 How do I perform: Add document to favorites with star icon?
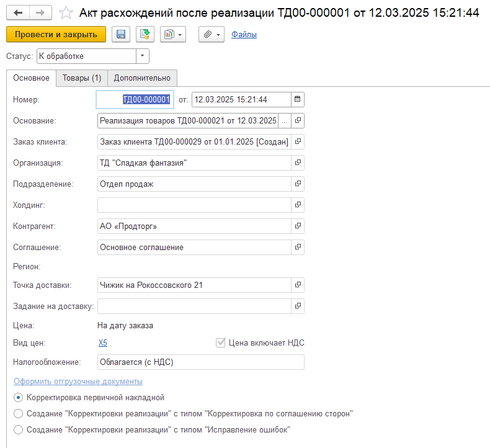pyautogui.click(x=65, y=12)
